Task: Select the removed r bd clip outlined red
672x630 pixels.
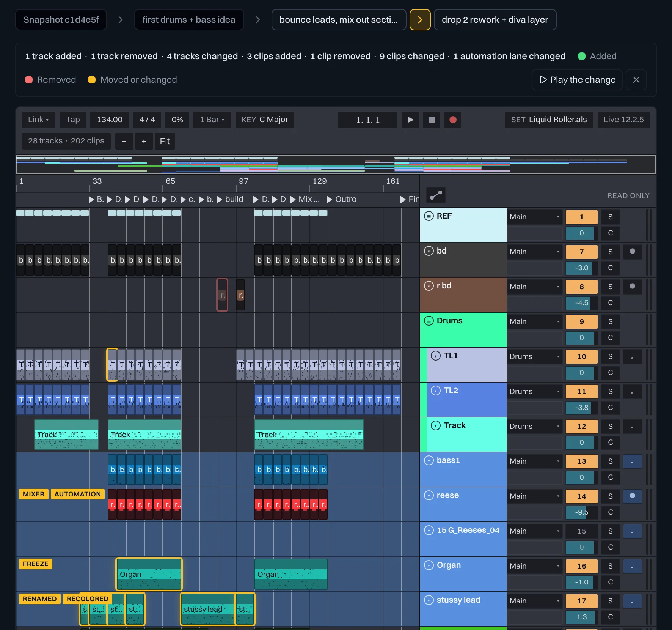Action: click(222, 295)
